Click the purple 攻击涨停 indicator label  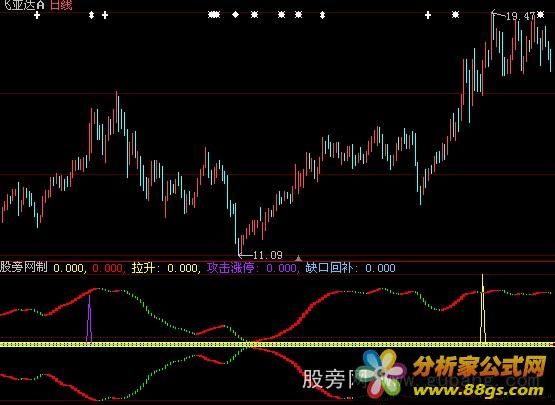tap(231, 268)
